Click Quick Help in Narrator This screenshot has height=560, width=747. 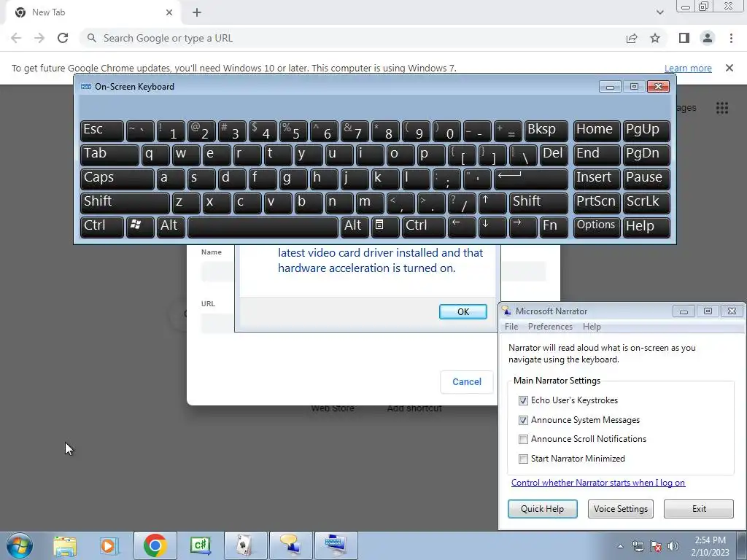[542, 508]
